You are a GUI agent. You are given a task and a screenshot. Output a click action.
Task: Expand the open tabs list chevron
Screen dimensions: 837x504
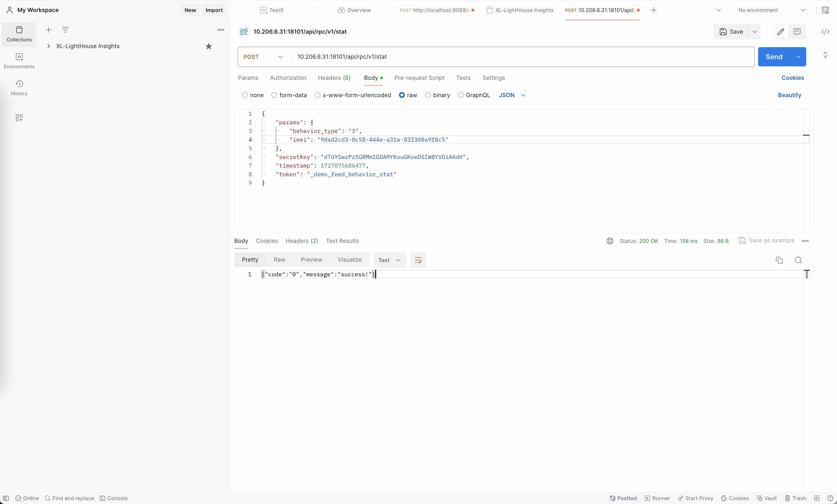(718, 10)
